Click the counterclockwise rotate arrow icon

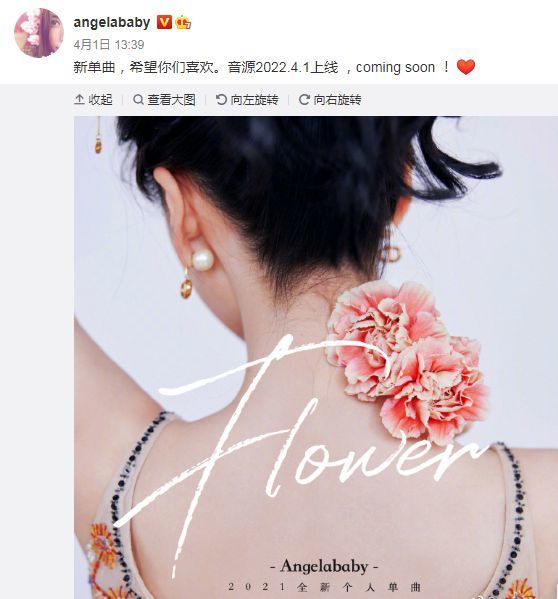[x=221, y=100]
